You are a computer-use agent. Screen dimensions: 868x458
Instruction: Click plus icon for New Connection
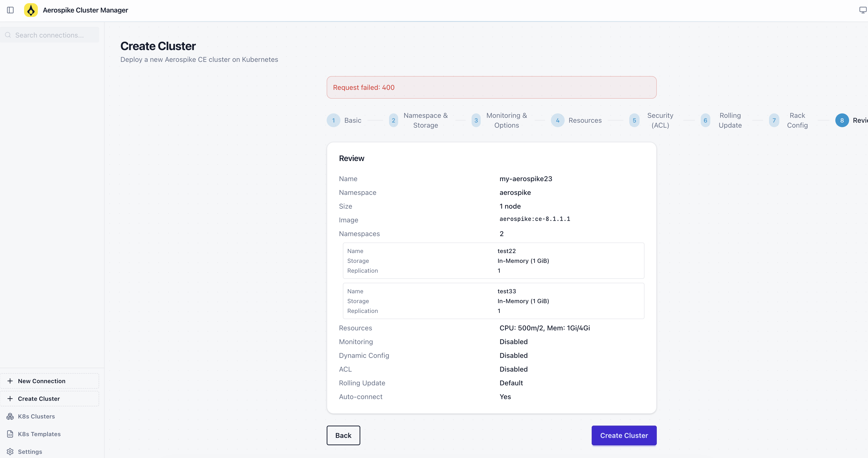(x=10, y=381)
